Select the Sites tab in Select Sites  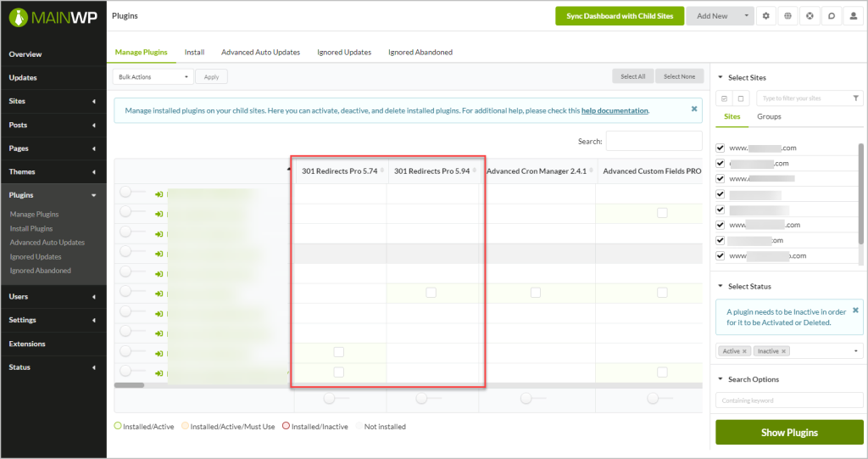tap(732, 116)
